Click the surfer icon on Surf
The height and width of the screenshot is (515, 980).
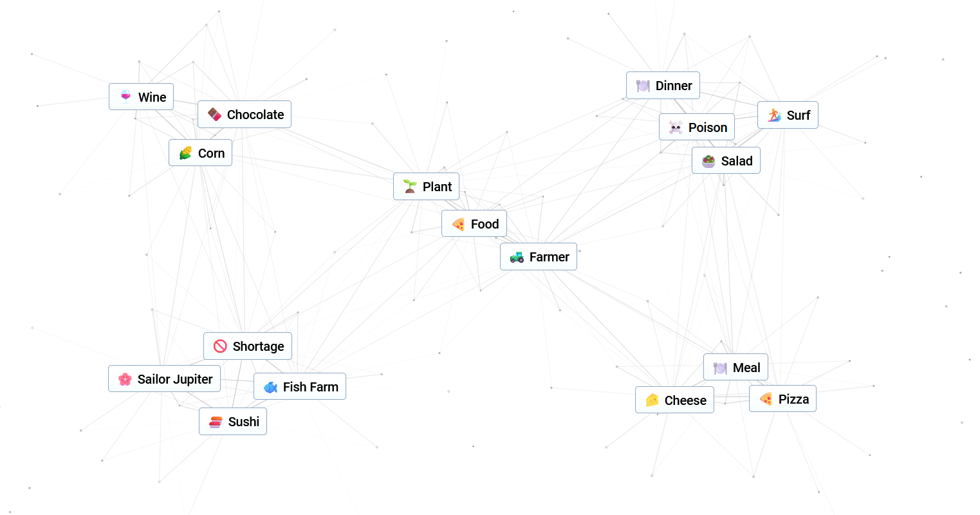[774, 115]
